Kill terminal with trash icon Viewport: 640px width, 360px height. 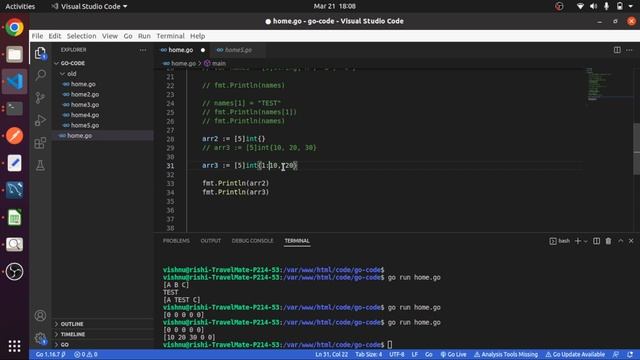(608, 241)
